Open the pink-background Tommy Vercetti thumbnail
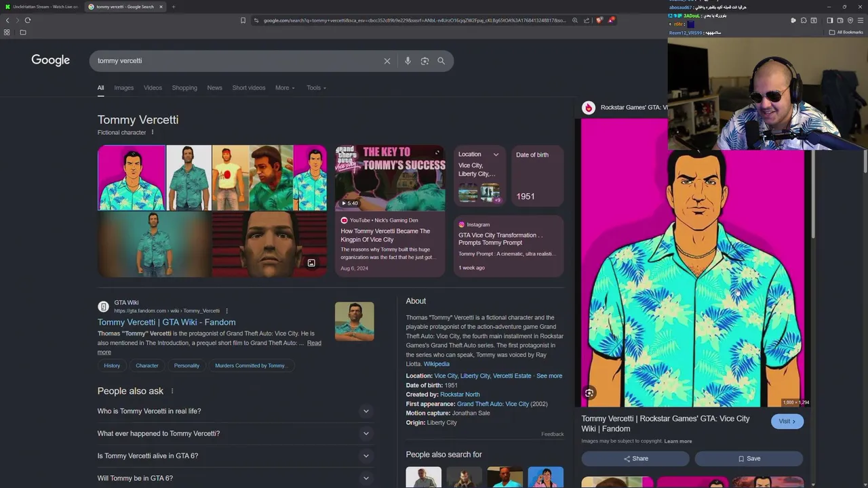868x488 pixels. point(132,178)
